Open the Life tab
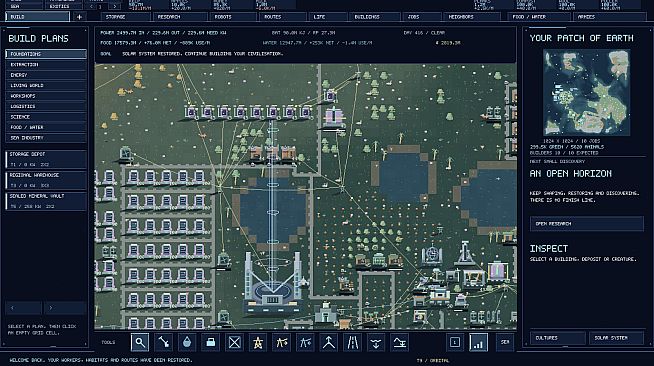The width and height of the screenshot is (654, 366). 328,17
